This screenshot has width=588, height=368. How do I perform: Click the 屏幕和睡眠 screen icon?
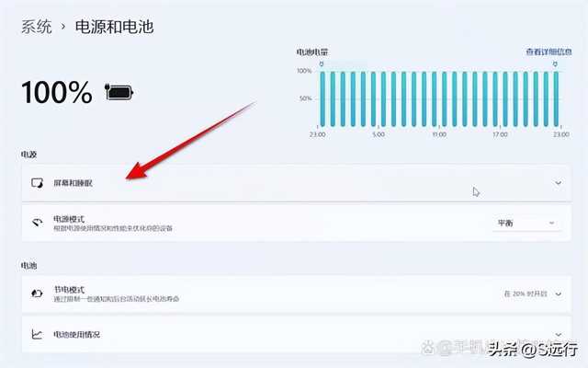coord(37,183)
